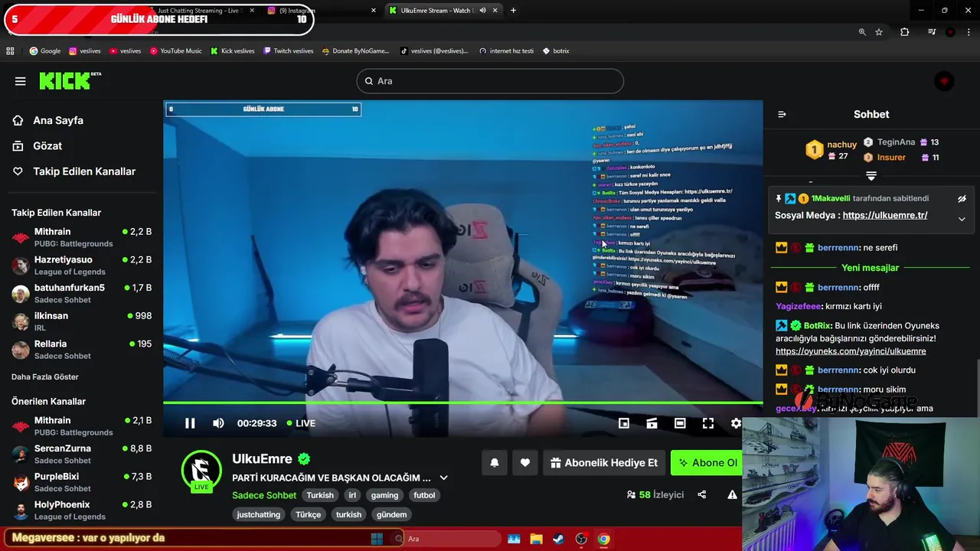
Task: Click Daha Fazla Göster link
Action: coord(45,377)
